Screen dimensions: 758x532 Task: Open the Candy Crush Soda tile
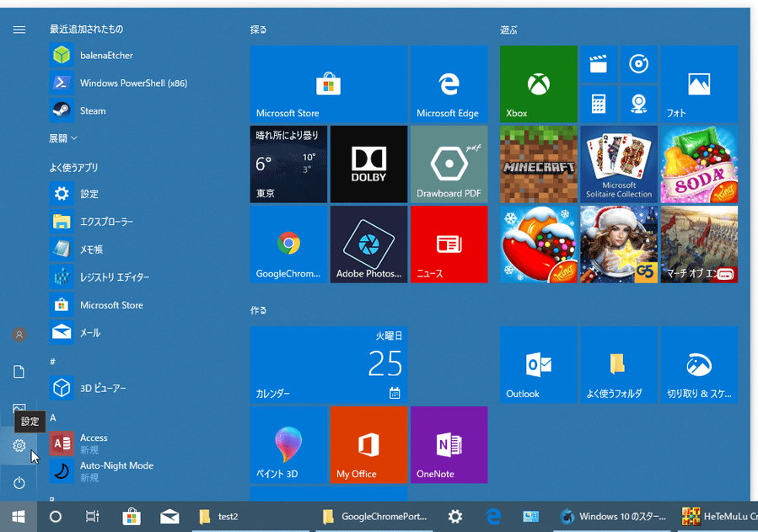[x=699, y=164]
